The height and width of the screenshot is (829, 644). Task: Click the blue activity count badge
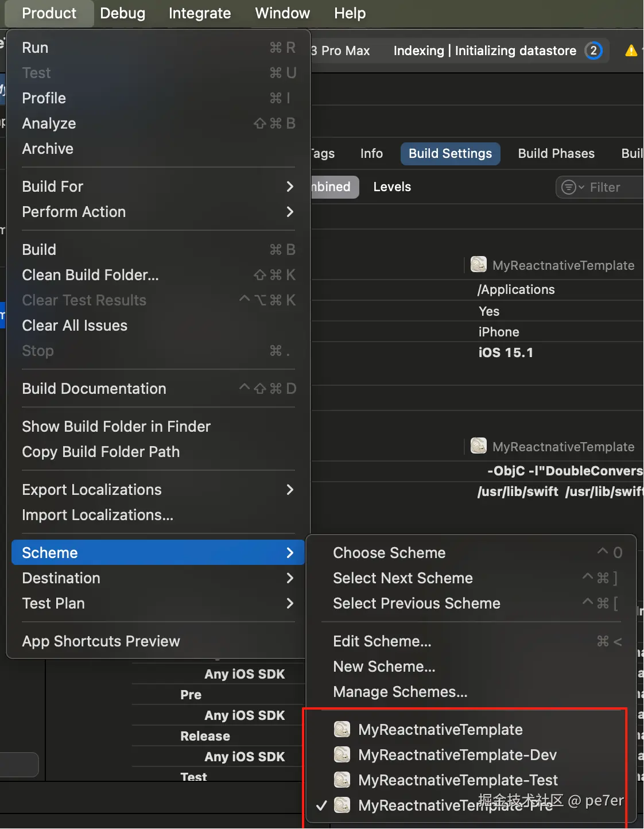click(593, 51)
